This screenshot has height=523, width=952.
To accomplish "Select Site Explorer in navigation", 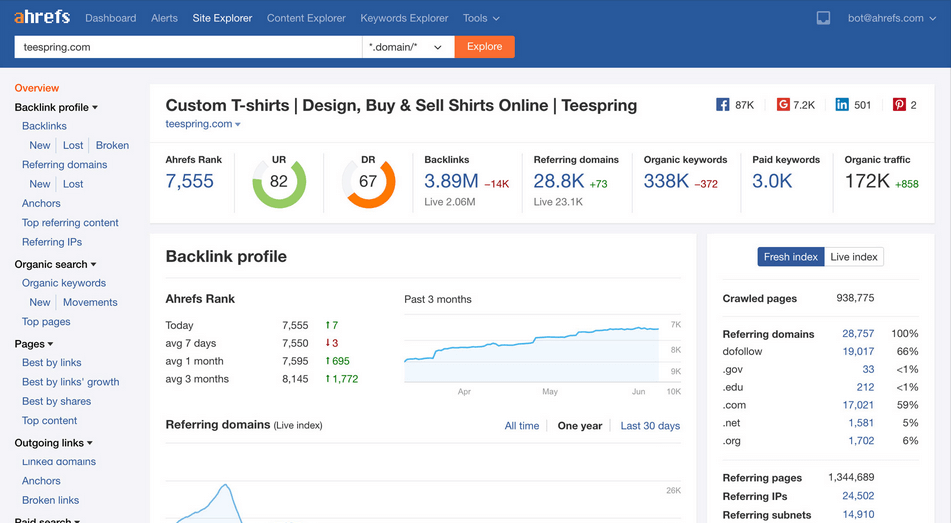I will coord(222,18).
